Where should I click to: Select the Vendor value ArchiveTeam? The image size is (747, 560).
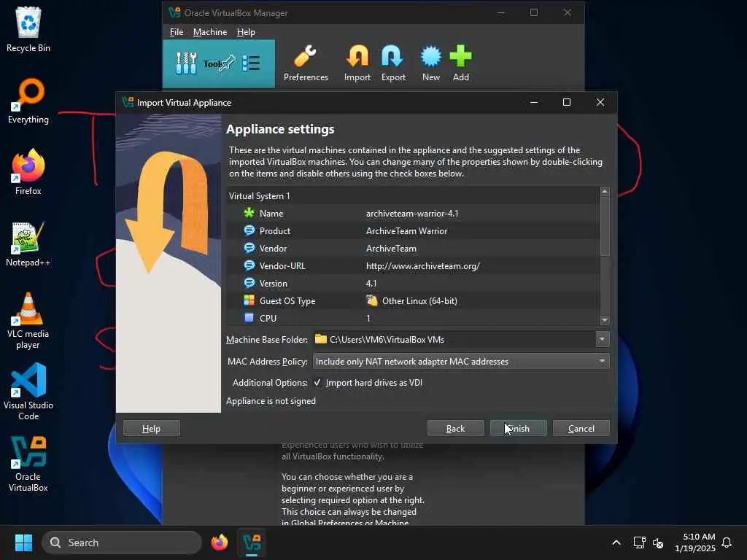[x=391, y=248]
